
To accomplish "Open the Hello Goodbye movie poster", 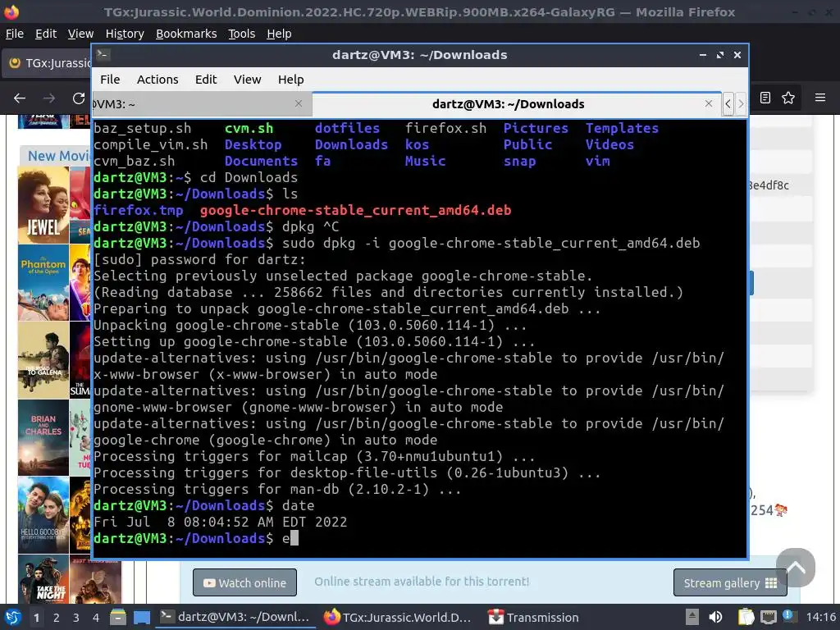I will coord(43,515).
